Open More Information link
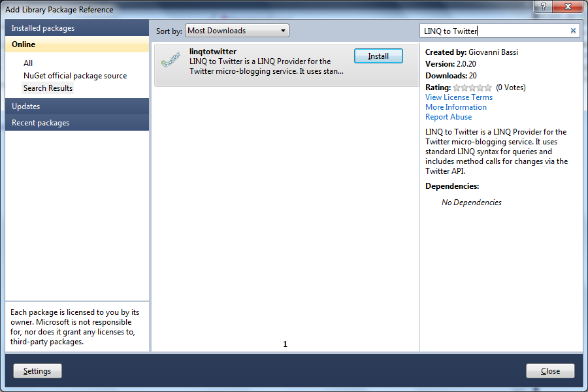Image resolution: width=588 pixels, height=392 pixels. [x=455, y=107]
